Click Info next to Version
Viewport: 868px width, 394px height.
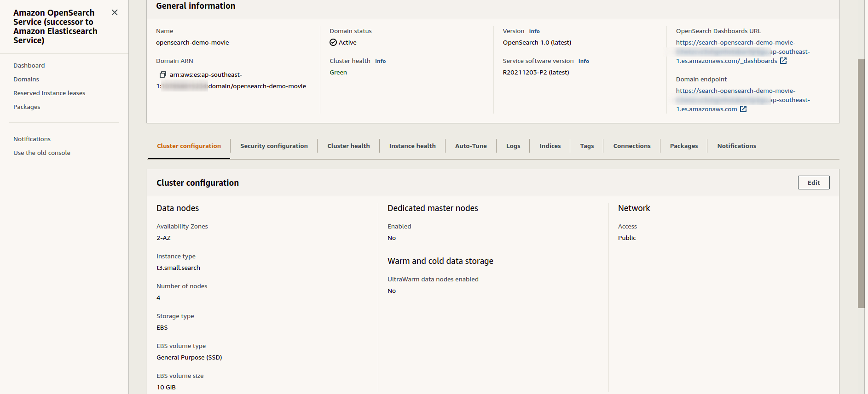534,31
